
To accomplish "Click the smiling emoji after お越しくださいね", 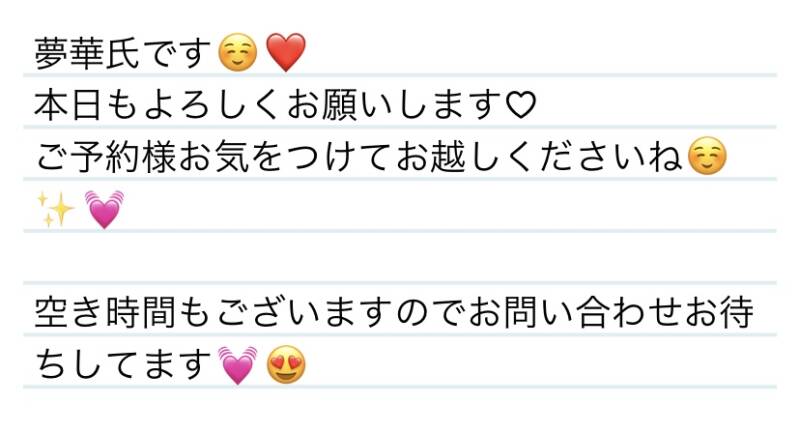I will point(708,158).
